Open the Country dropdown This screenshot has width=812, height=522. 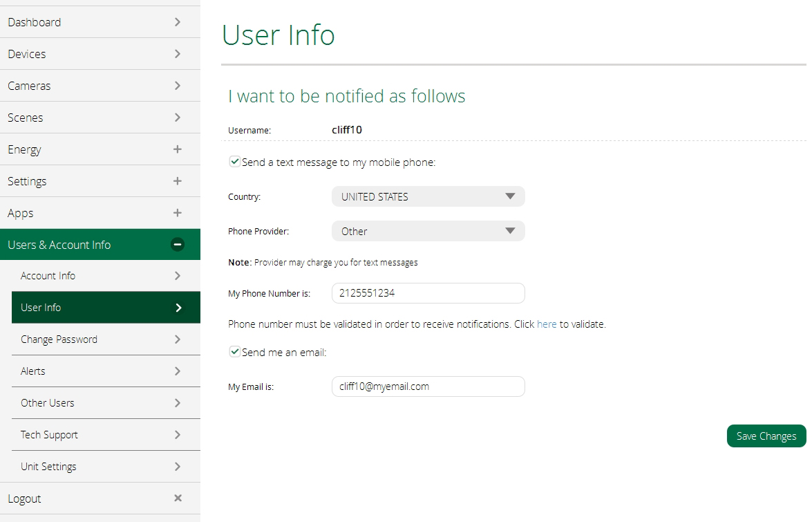pos(428,196)
